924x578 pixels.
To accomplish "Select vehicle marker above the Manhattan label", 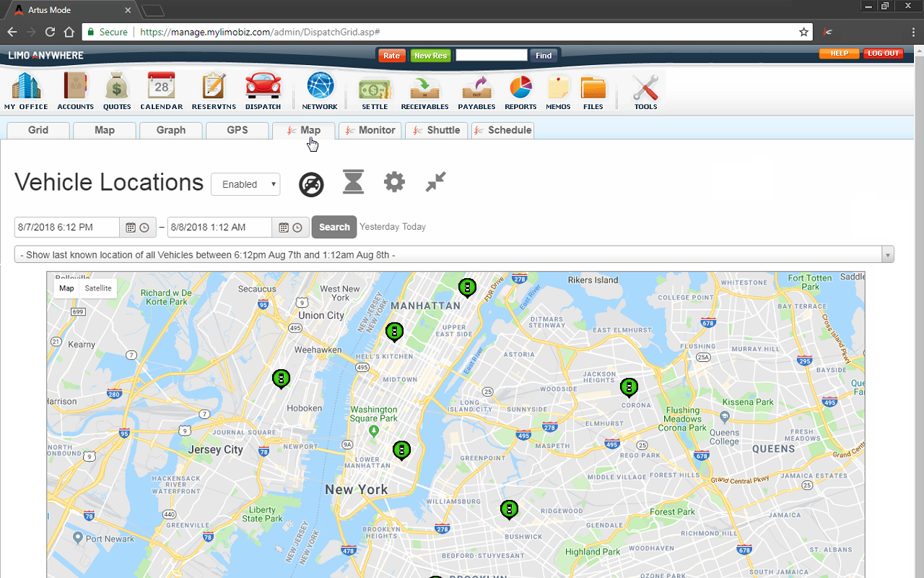I will pyautogui.click(x=468, y=288).
